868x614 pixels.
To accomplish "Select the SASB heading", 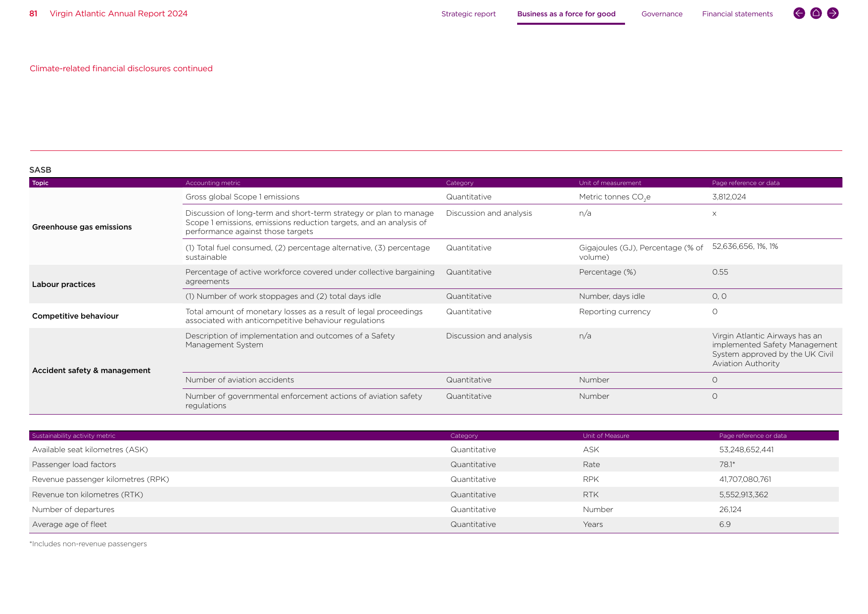I will pos(40,170).
